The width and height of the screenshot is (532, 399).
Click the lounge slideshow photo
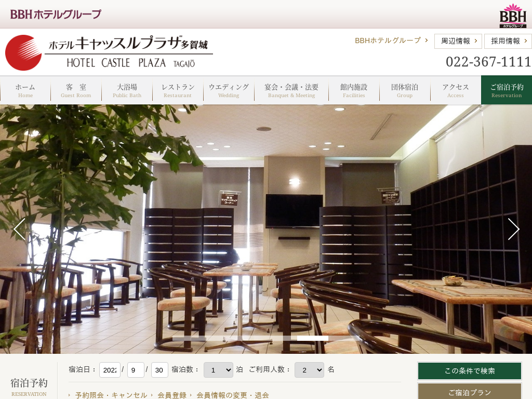(266, 229)
